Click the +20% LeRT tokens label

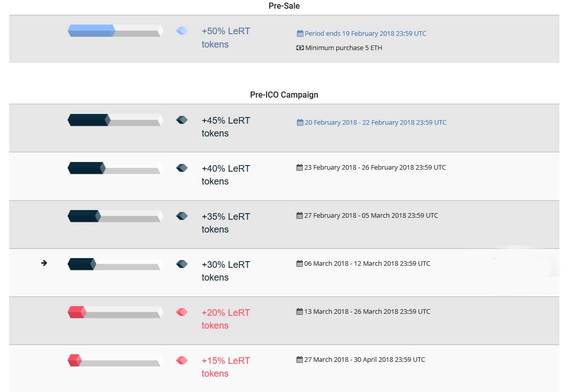226,319
